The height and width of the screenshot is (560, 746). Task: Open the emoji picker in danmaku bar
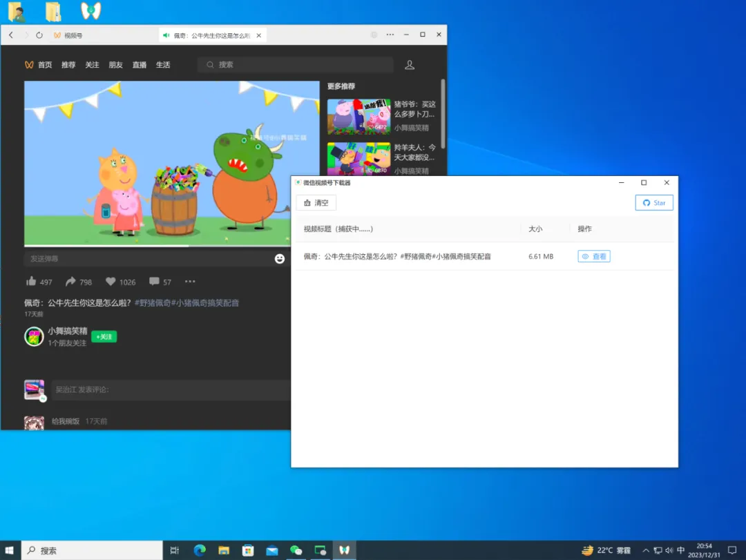tap(279, 258)
